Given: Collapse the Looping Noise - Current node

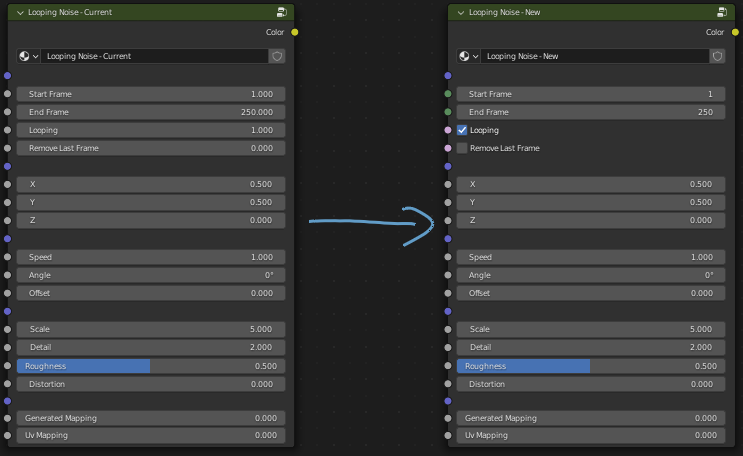Looking at the screenshot, I should pyautogui.click(x=20, y=13).
